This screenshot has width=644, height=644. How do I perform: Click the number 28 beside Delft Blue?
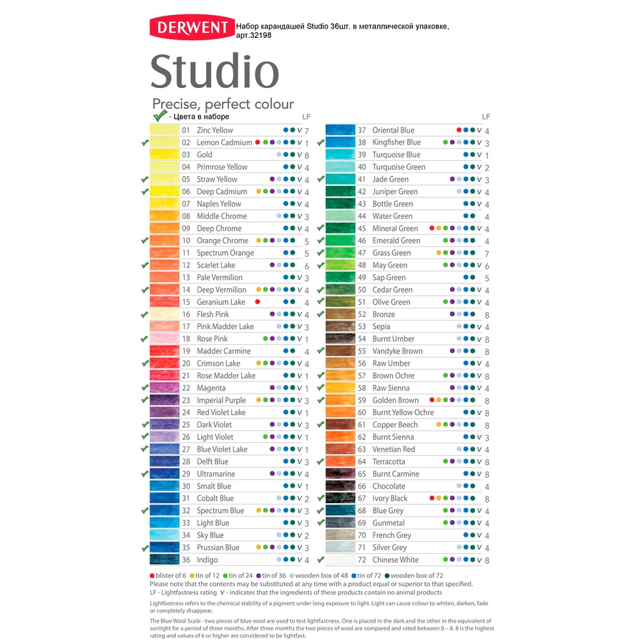tap(186, 462)
